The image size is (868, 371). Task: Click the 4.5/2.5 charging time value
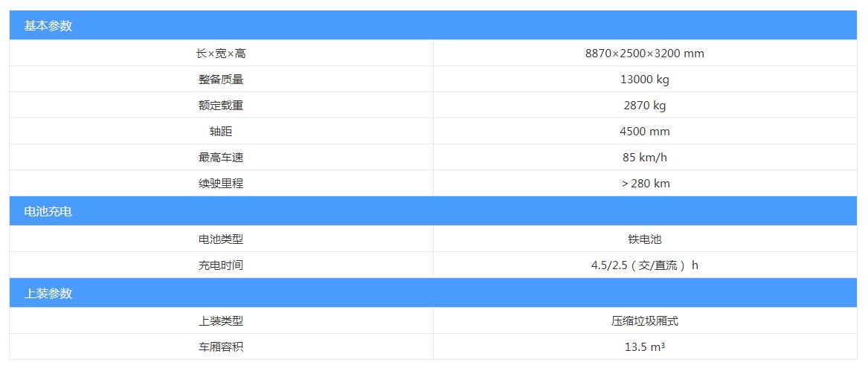point(645,265)
